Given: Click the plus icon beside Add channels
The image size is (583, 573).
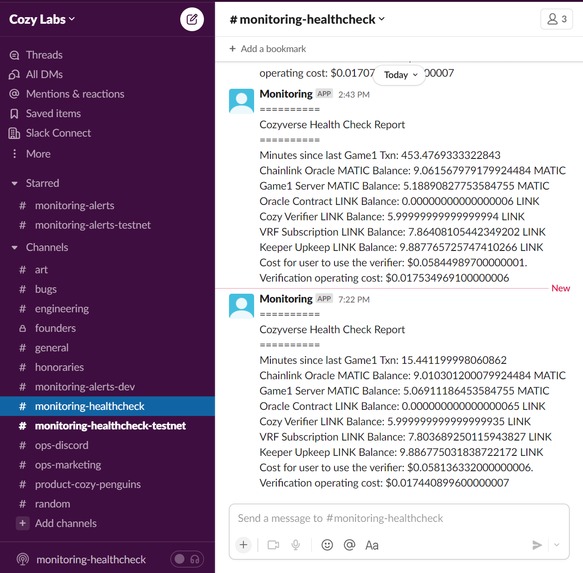Looking at the screenshot, I should 22,524.
